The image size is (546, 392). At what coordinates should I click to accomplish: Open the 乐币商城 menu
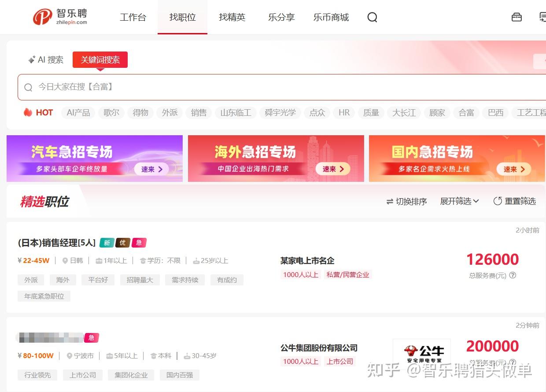click(x=331, y=17)
